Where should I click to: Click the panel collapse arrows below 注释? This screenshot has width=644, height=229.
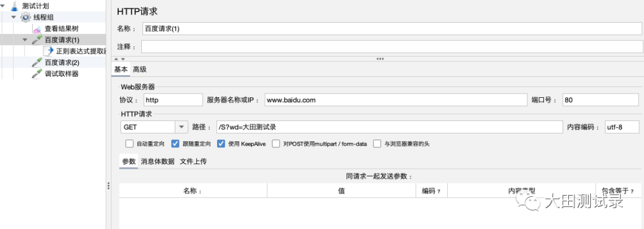point(119,59)
